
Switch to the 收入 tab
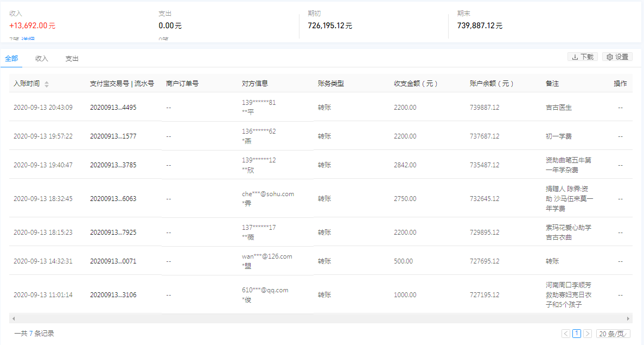42,59
